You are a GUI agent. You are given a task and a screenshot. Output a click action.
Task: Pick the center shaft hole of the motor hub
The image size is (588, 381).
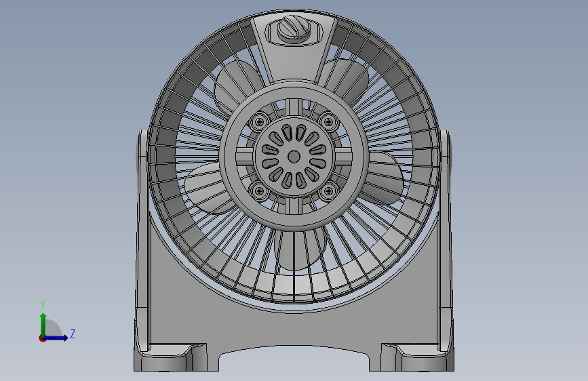click(x=294, y=157)
